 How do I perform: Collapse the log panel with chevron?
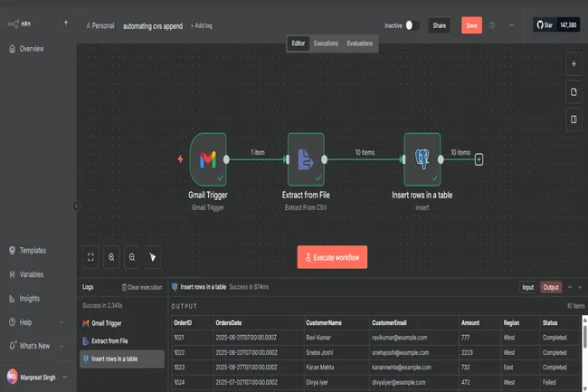(580, 287)
